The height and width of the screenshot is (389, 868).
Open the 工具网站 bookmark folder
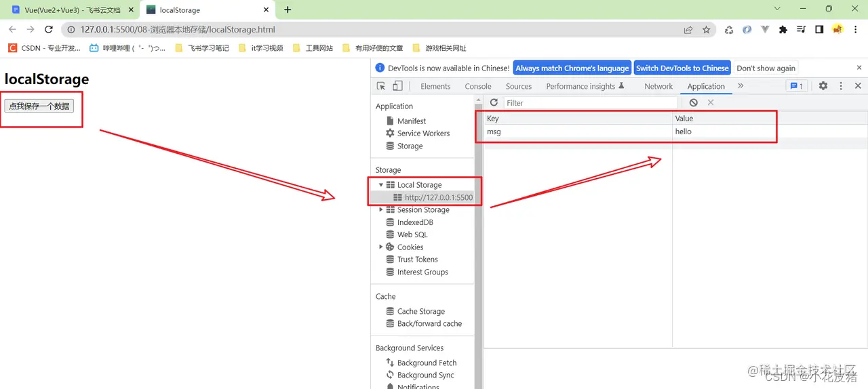313,48
